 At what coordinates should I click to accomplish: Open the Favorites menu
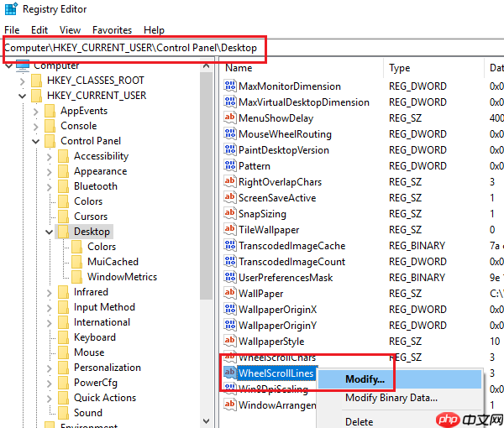click(x=113, y=30)
